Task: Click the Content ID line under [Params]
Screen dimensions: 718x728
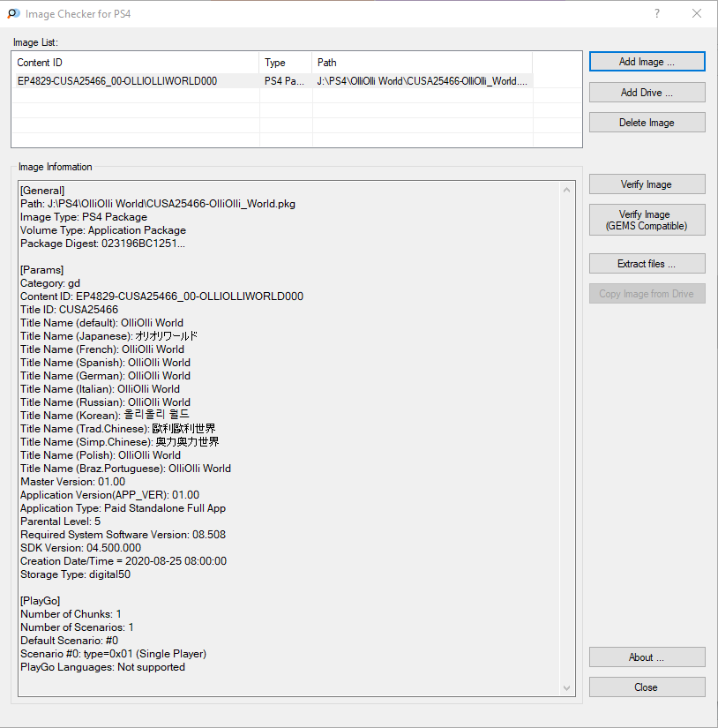Action: [x=161, y=296]
